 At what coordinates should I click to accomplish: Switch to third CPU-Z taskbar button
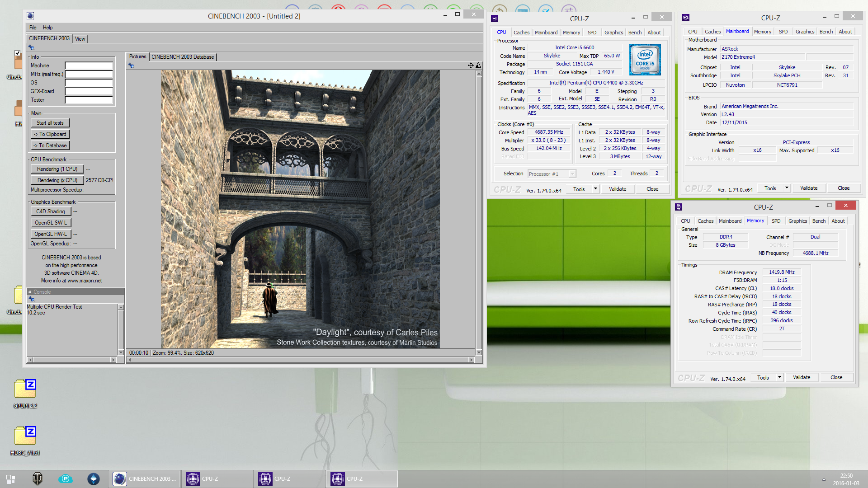coord(362,479)
